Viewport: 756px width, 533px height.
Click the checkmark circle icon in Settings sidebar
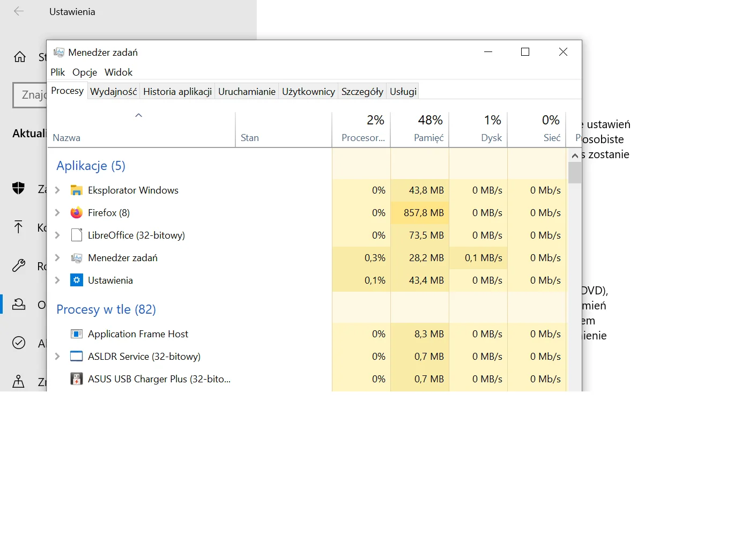pos(19,343)
